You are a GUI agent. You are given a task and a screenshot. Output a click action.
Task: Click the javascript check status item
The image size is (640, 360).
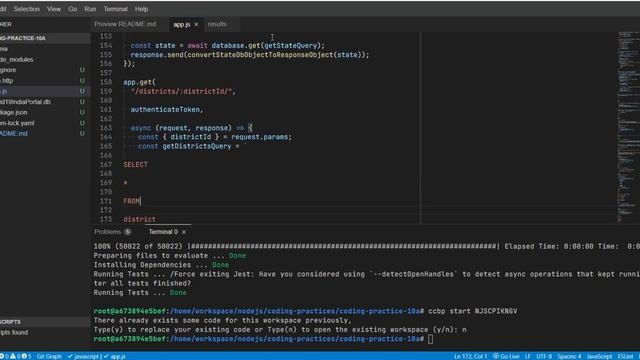(x=84, y=356)
